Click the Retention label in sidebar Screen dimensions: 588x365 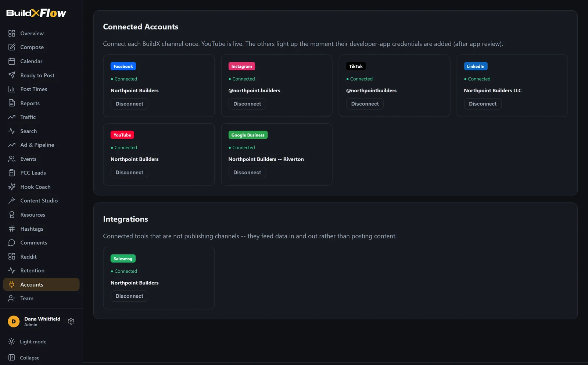point(32,270)
